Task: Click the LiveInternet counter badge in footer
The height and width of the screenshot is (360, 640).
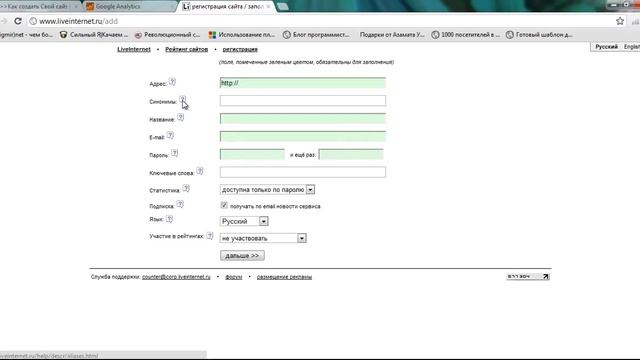Action: coord(528,277)
